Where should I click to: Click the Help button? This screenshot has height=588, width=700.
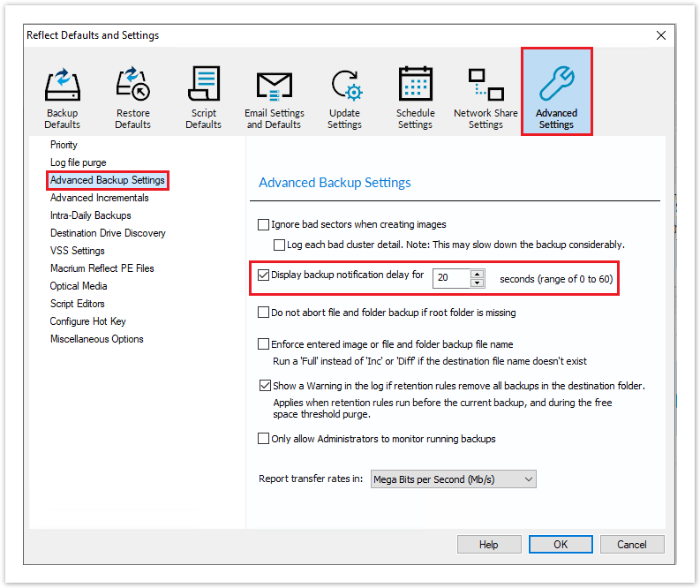489,544
